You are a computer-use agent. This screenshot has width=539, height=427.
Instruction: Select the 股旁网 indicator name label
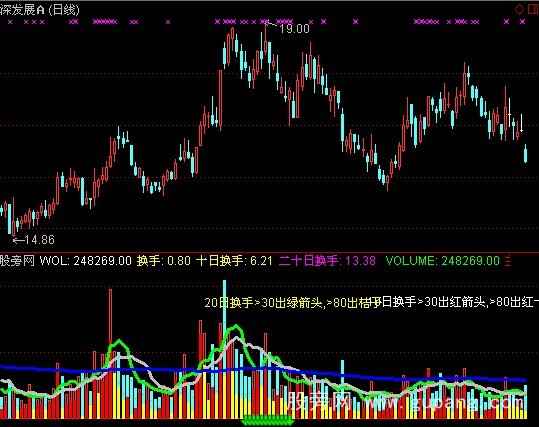click(x=17, y=261)
